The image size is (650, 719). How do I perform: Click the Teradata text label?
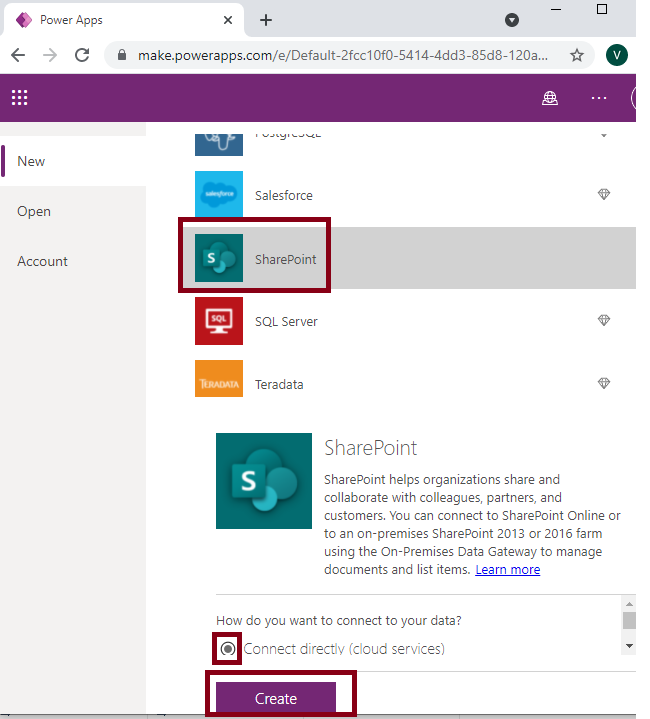[279, 384]
